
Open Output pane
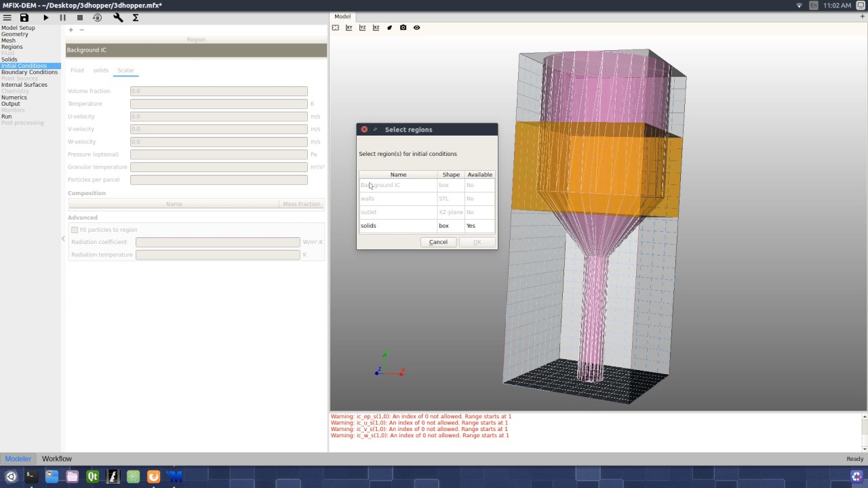point(11,104)
